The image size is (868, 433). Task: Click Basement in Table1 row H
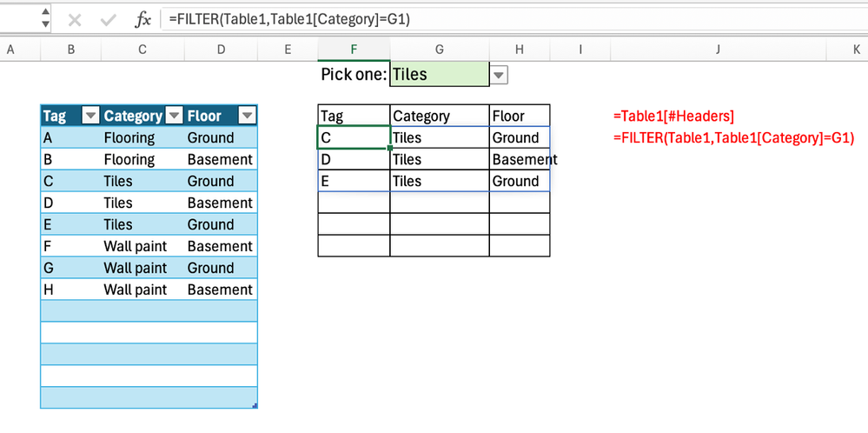tap(220, 290)
